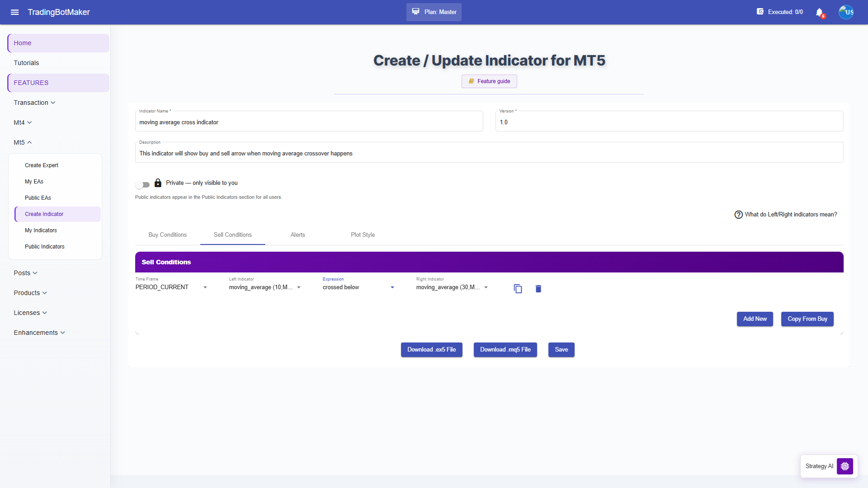Expand the Transaction sidebar section

coord(35,103)
